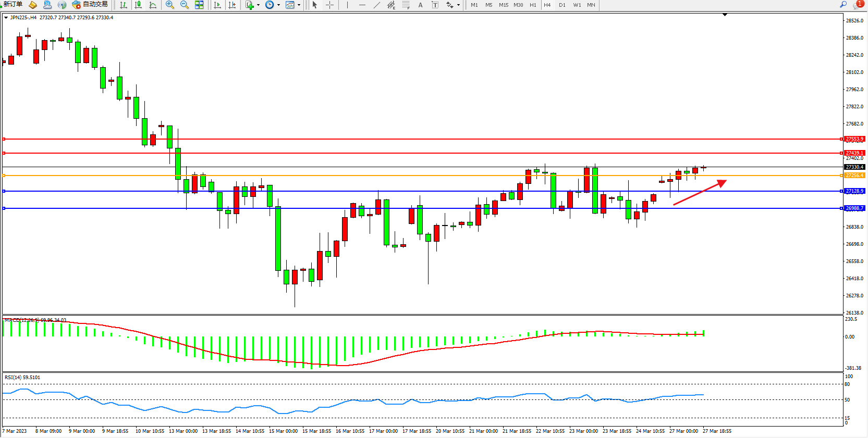Image resolution: width=868 pixels, height=438 pixels.
Task: Open the chart templates dropdown arrow
Action: [299, 5]
